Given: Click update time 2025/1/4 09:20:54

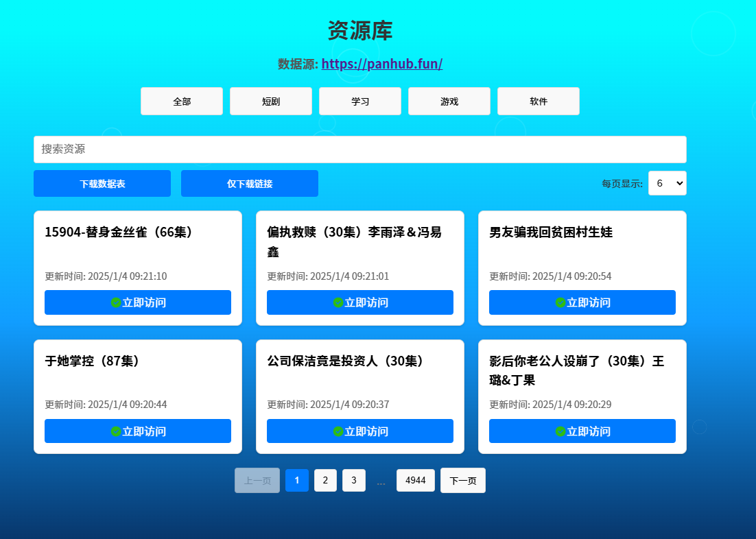Looking at the screenshot, I should click(x=572, y=276).
